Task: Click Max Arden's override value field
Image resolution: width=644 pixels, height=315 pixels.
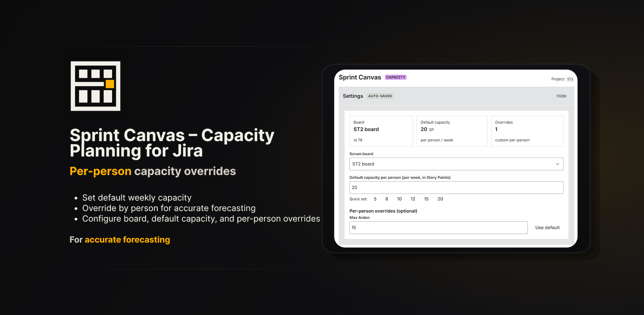Action: click(438, 227)
